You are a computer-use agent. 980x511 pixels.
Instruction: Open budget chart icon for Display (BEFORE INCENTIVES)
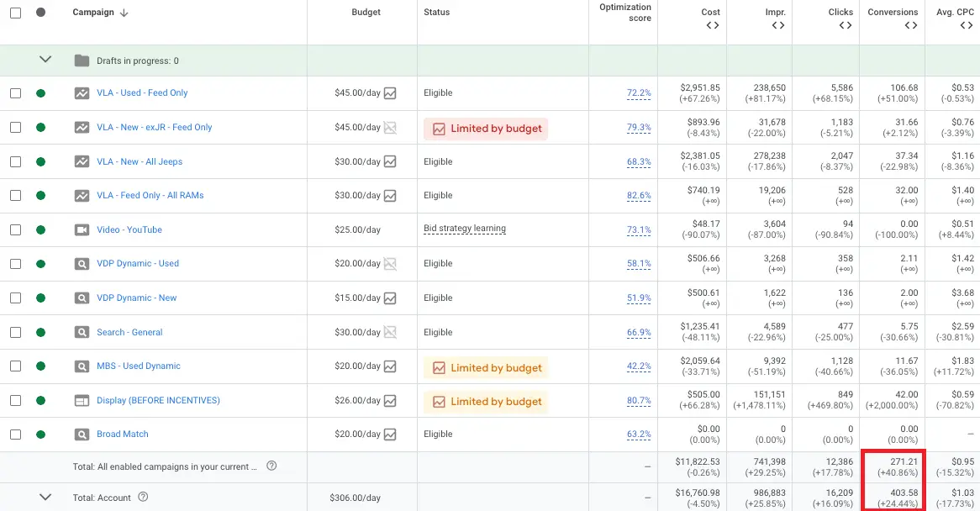(x=390, y=400)
